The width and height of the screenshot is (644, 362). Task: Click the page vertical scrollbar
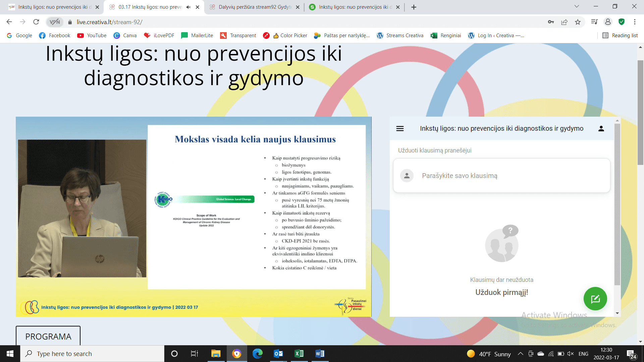coord(640,113)
